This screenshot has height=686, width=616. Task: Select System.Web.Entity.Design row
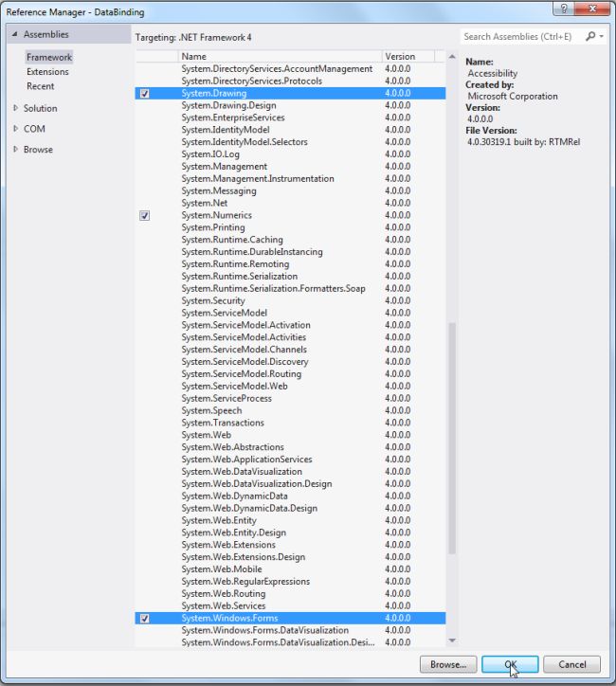point(290,533)
